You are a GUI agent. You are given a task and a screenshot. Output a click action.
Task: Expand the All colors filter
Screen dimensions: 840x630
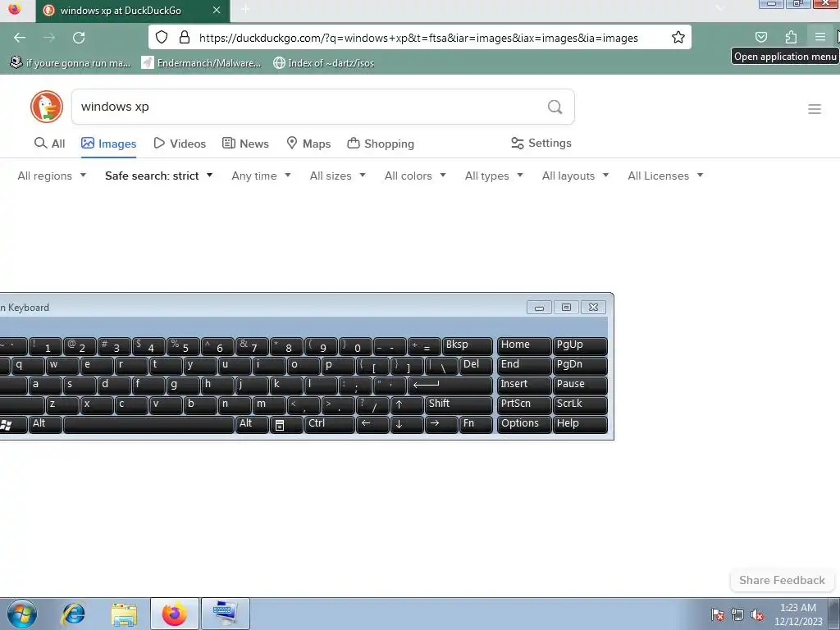coord(415,176)
